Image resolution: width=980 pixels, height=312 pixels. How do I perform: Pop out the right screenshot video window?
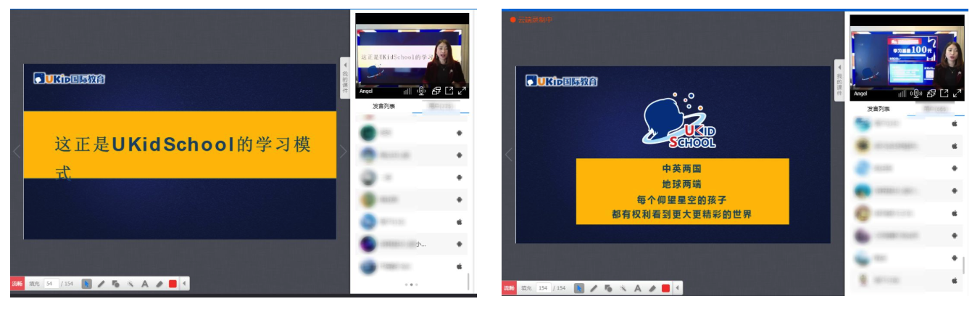[944, 93]
